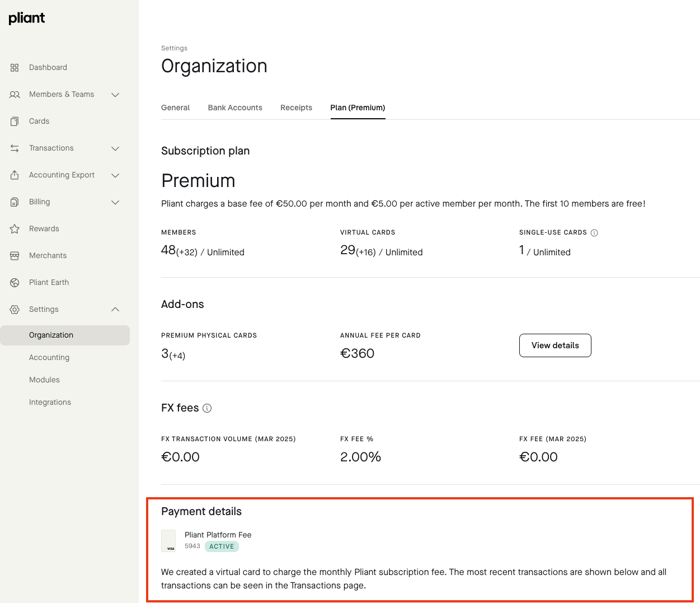This screenshot has height=603, width=700.
Task: Open Pliant Earth page
Action: pyautogui.click(x=49, y=282)
